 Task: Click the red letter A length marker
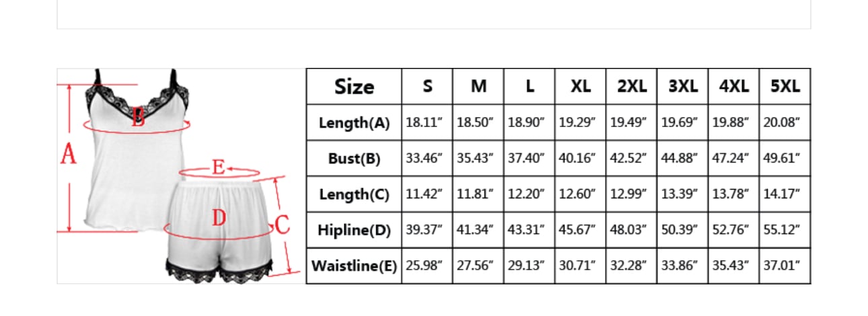(68, 155)
